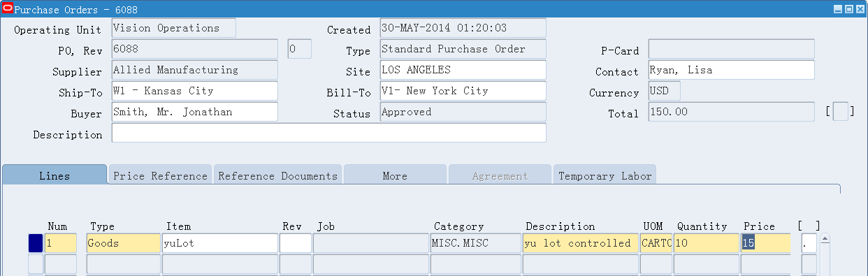The image size is (868, 276).
Task: Click the Quantity field showing 10
Action: (707, 243)
